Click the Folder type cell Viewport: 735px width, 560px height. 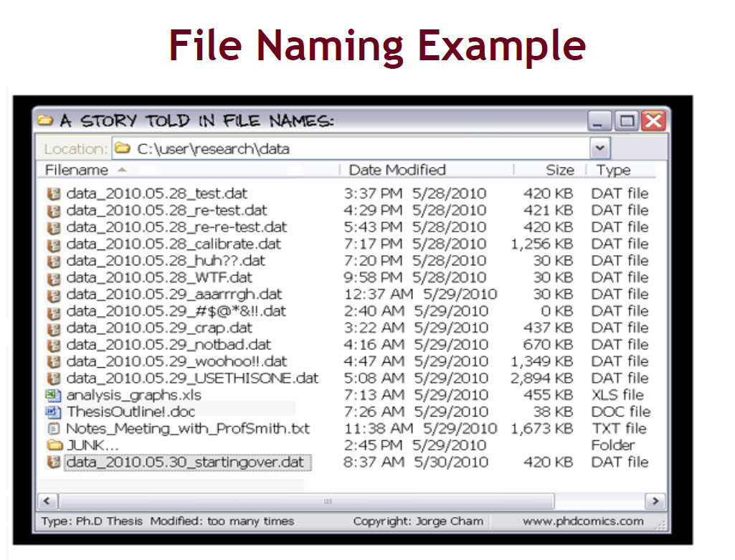coord(613,445)
